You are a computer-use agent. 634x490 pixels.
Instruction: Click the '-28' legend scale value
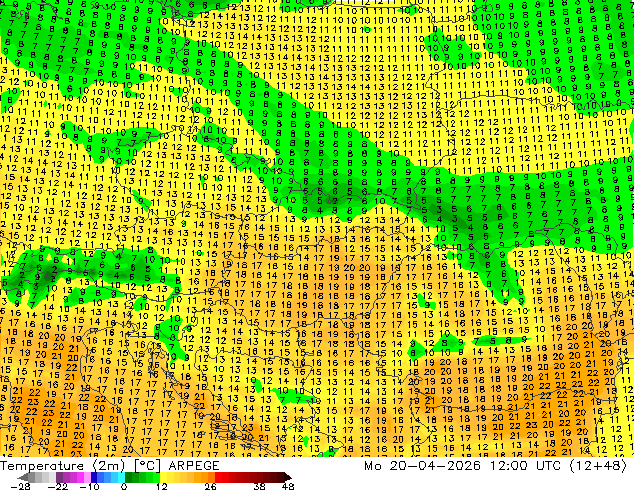pyautogui.click(x=20, y=486)
